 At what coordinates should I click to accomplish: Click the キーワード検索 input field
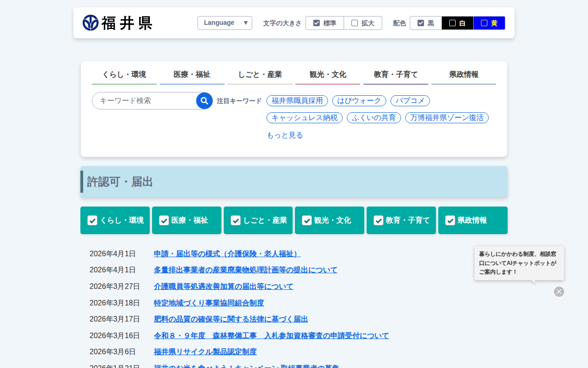click(x=144, y=101)
